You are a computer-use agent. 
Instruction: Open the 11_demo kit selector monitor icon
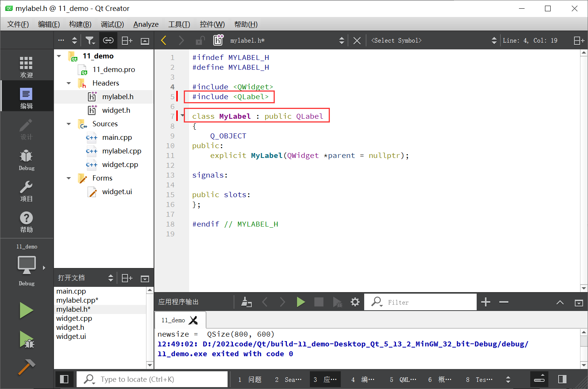point(27,265)
